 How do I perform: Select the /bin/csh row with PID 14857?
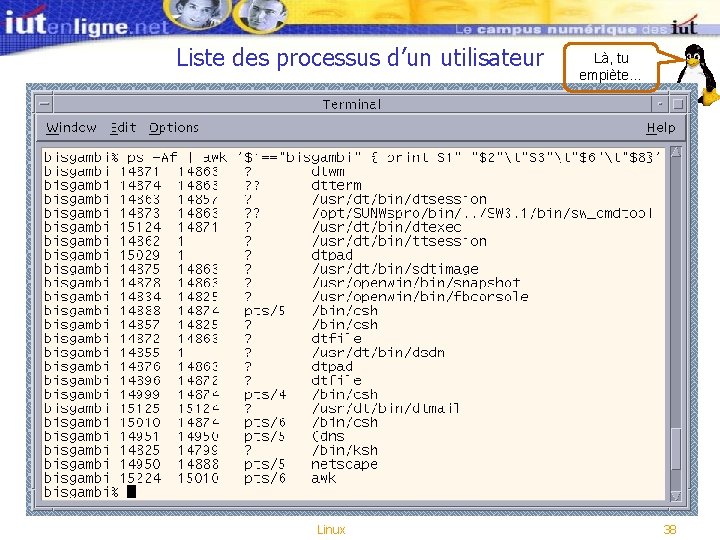[211, 324]
